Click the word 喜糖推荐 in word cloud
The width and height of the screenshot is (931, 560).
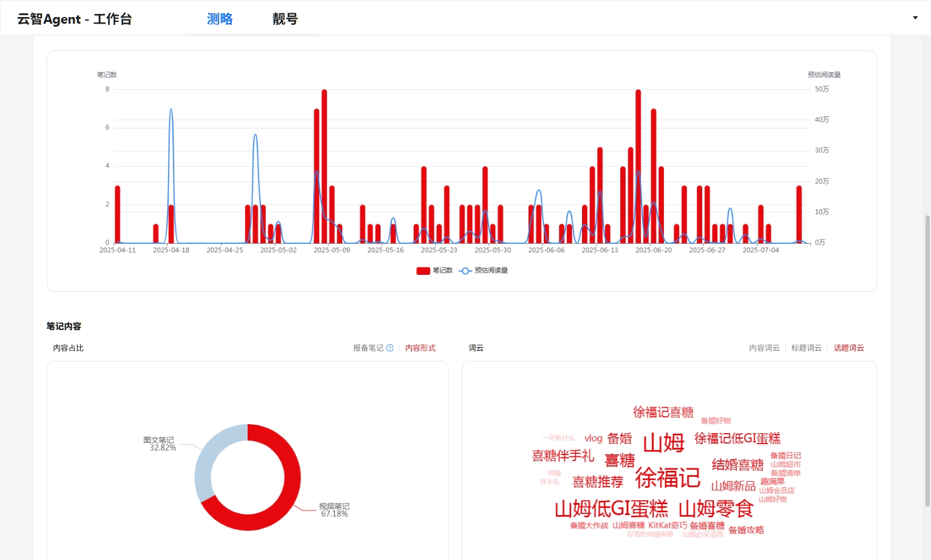pyautogui.click(x=598, y=482)
